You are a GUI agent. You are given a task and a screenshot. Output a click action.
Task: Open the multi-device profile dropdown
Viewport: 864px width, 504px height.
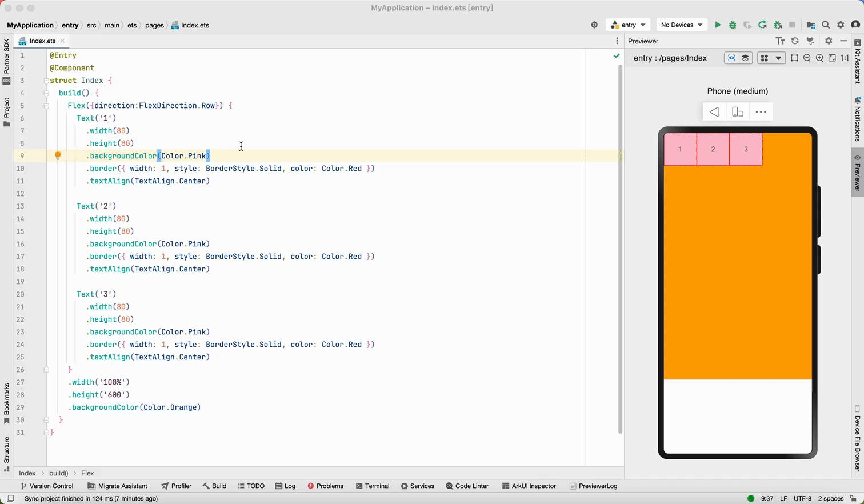click(771, 58)
